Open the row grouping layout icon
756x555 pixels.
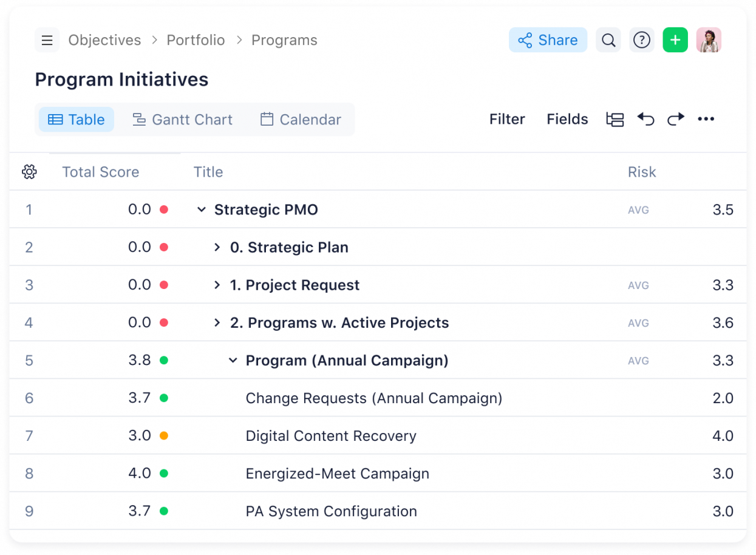coord(615,119)
